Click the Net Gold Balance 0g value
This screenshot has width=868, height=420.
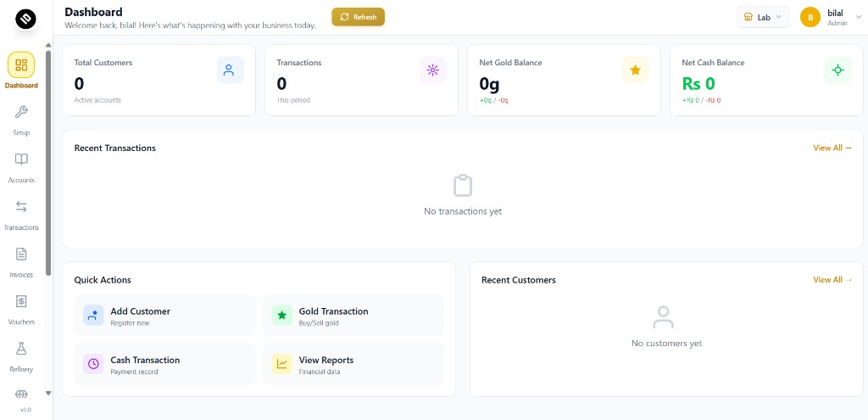click(489, 84)
